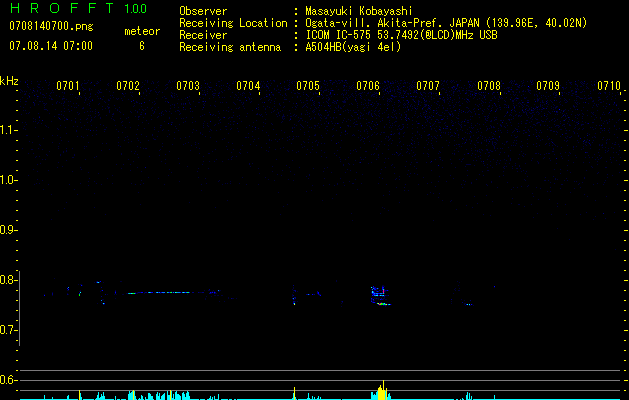The image size is (629, 400).
Task: Click the 0710 time marker
Action: click(x=609, y=85)
